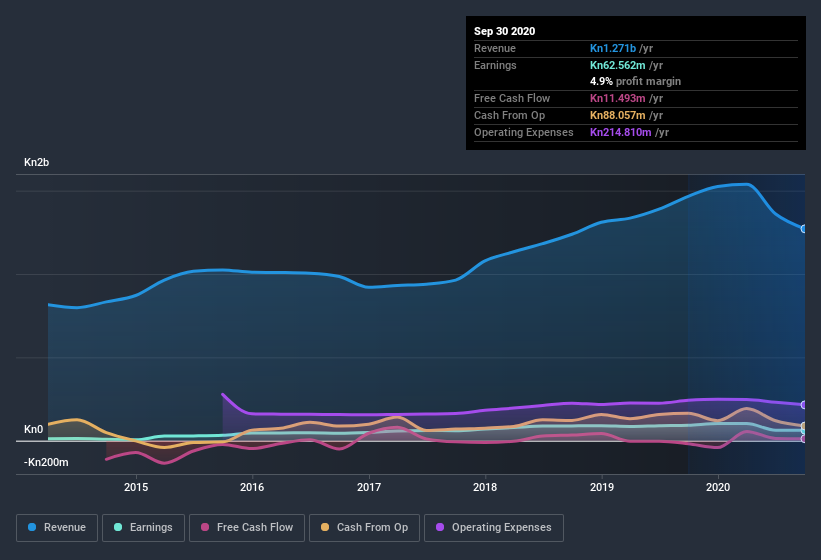This screenshot has width=821, height=560.
Task: Click the teal Earnings legend dot
Action: click(119, 527)
